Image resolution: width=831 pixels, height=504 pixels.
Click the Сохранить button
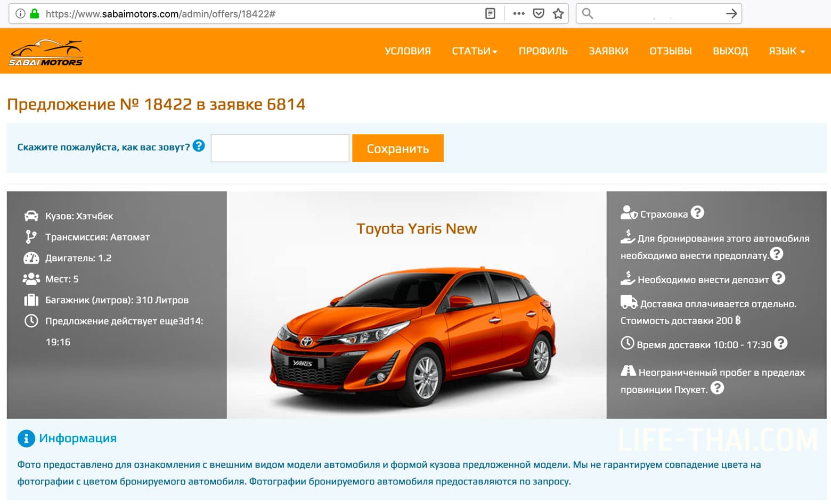[x=398, y=148]
